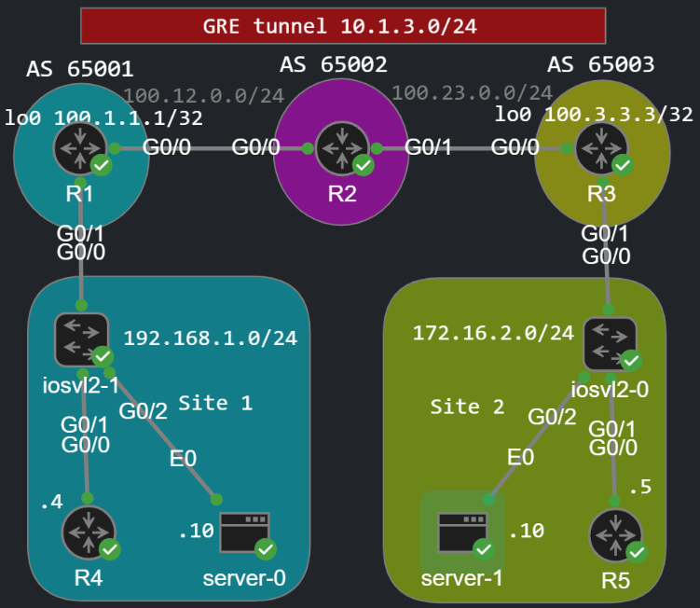Click the green status check on server-0
This screenshot has width=700, height=608.
tap(266, 549)
